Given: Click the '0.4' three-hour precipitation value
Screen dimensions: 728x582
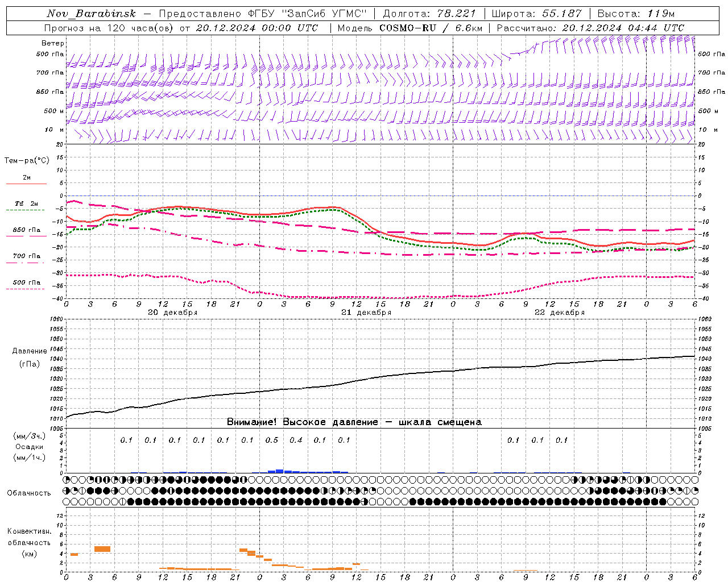Looking at the screenshot, I should 296,440.
